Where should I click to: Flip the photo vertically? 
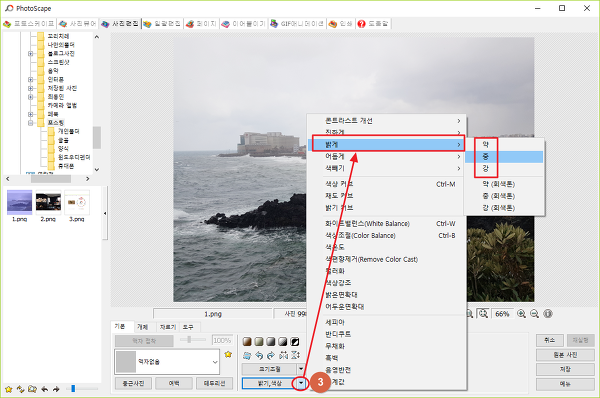(x=295, y=356)
